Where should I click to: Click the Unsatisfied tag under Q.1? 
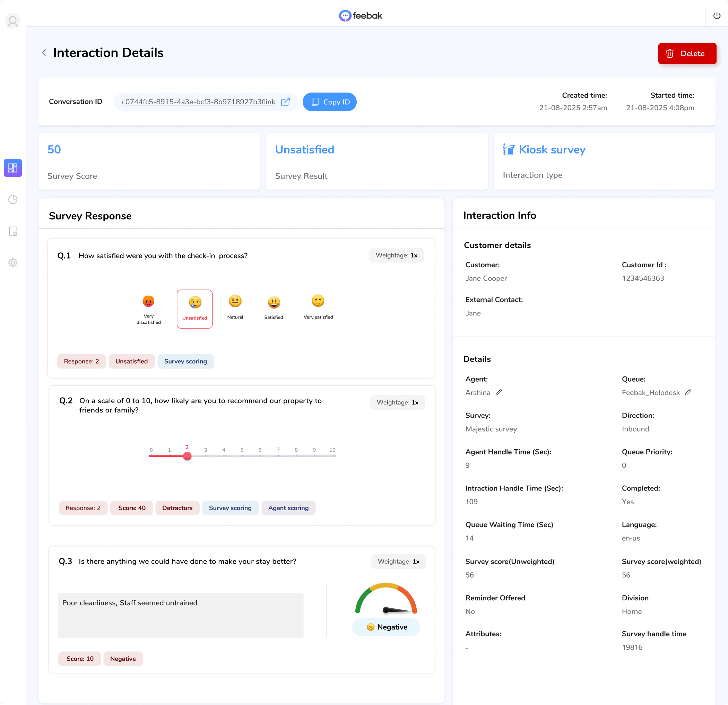point(131,362)
